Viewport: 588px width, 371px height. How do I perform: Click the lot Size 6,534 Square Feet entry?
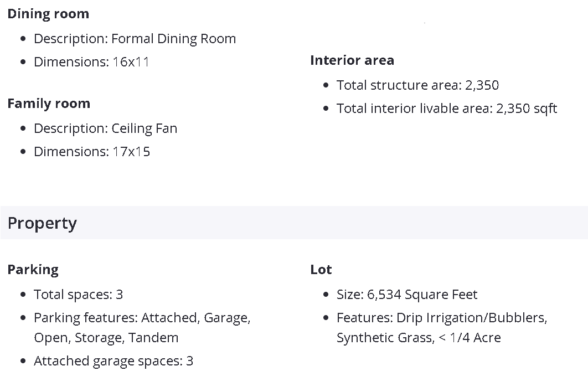click(x=406, y=295)
